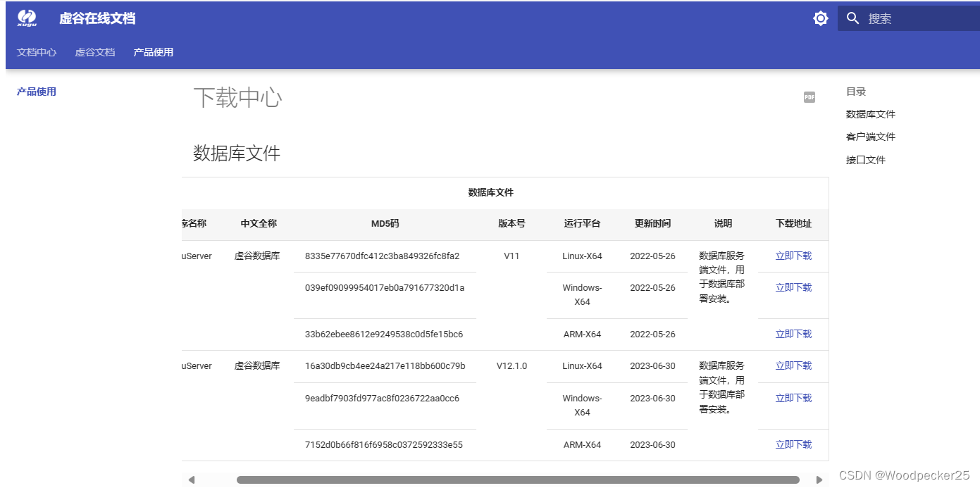Click the 数据库文件 section heading

[237, 153]
